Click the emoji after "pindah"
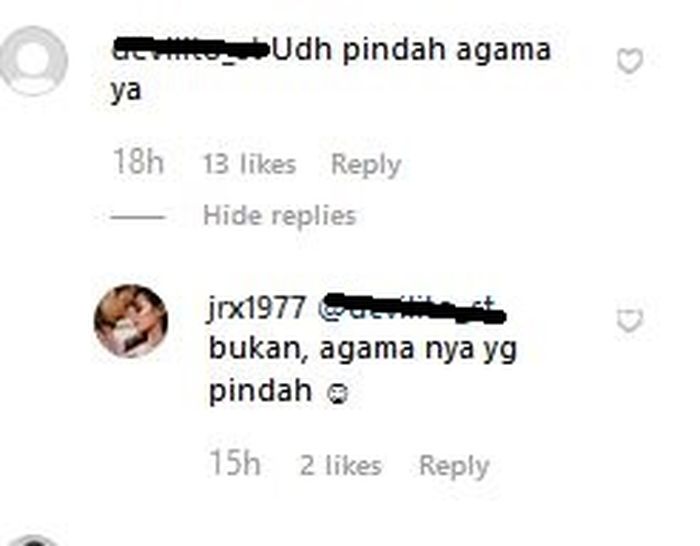The image size is (700, 546). point(337,394)
